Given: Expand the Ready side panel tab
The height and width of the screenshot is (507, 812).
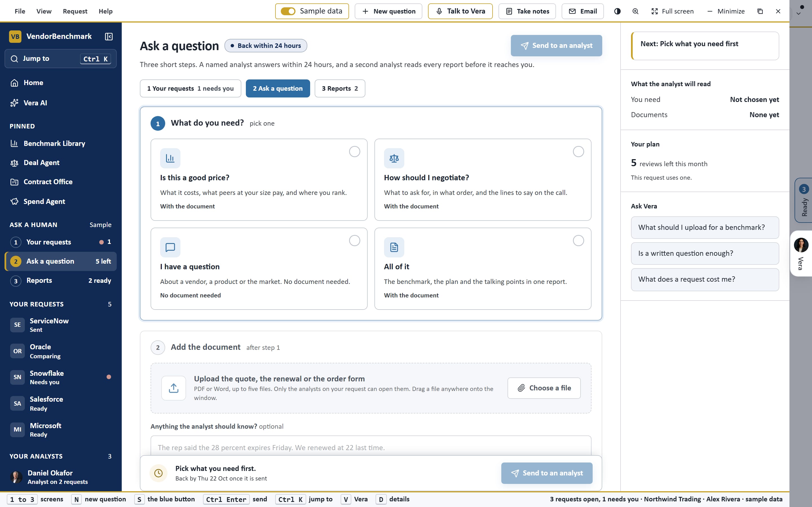Looking at the screenshot, I should coord(804,200).
